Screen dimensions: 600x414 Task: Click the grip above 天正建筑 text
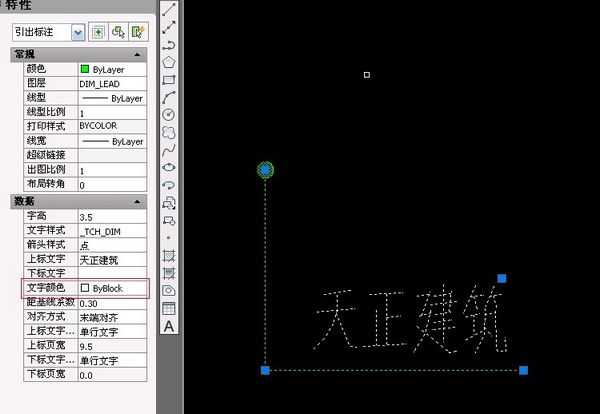click(502, 279)
